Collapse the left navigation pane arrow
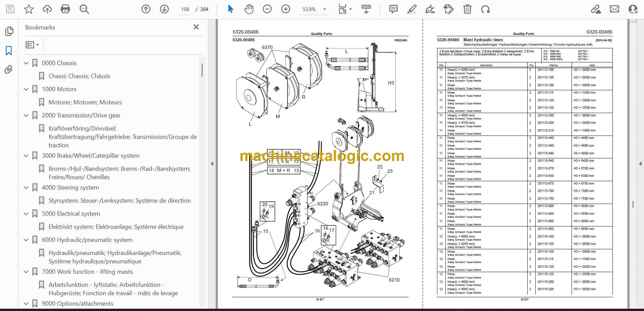644x311 pixels. pyautogui.click(x=212, y=164)
